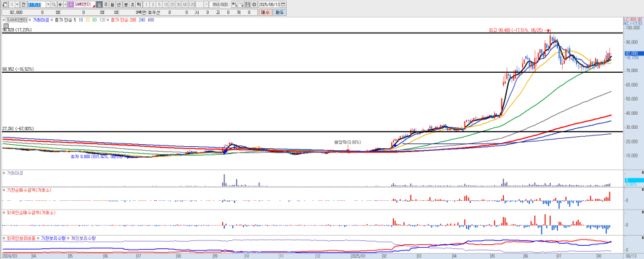Expand the stock code dropdown arrow
The image size is (644, 259).
(48, 4)
